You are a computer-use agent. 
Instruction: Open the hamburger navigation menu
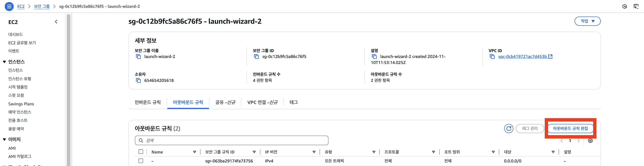(x=9, y=6)
